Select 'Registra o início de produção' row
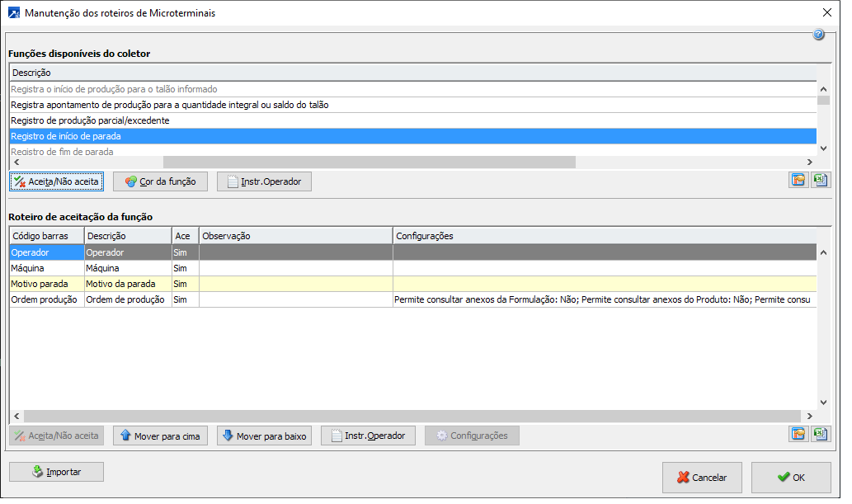Image resolution: width=852 pixels, height=504 pixels. pyautogui.click(x=413, y=89)
